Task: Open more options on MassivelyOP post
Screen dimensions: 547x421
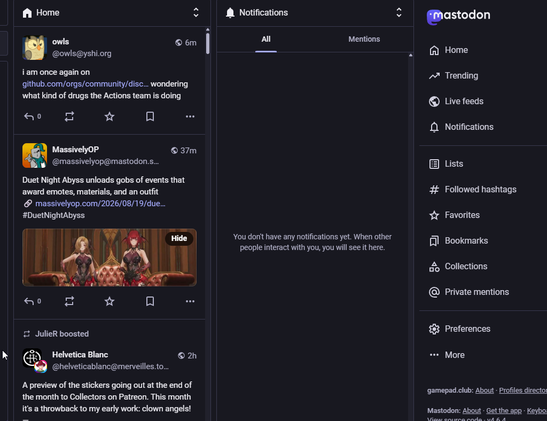Action: (x=190, y=301)
